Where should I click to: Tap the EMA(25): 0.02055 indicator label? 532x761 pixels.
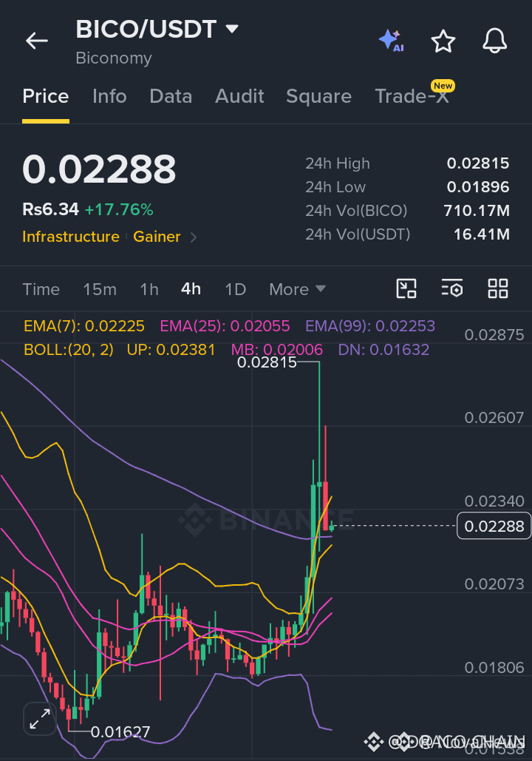225,325
